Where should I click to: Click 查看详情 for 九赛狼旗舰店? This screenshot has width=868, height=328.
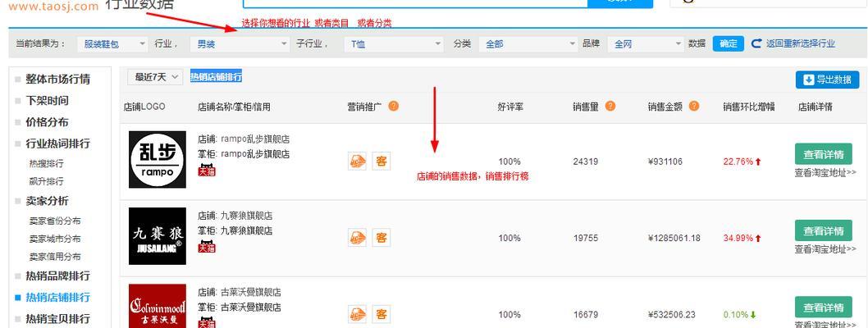point(823,230)
